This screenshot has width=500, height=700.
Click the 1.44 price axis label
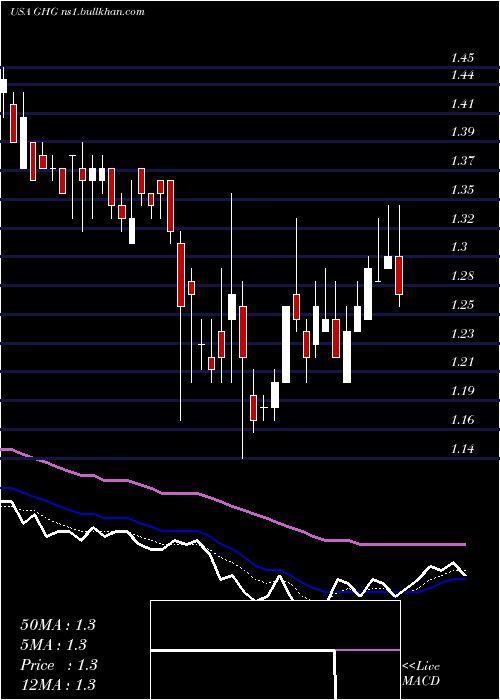click(x=462, y=75)
